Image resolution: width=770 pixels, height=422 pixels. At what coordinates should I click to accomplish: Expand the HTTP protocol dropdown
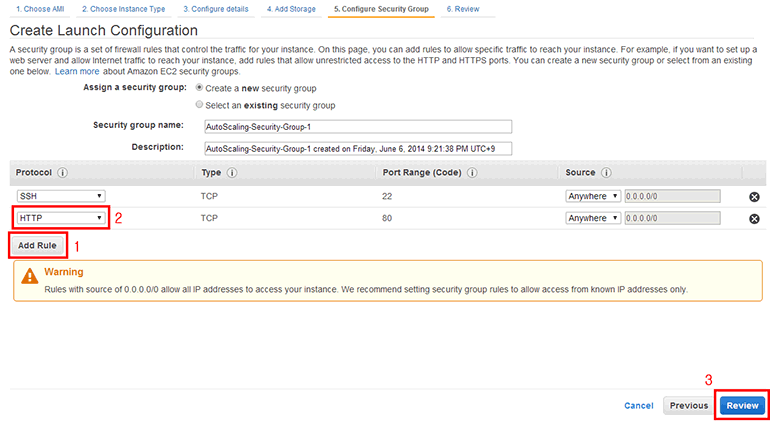coord(61,218)
